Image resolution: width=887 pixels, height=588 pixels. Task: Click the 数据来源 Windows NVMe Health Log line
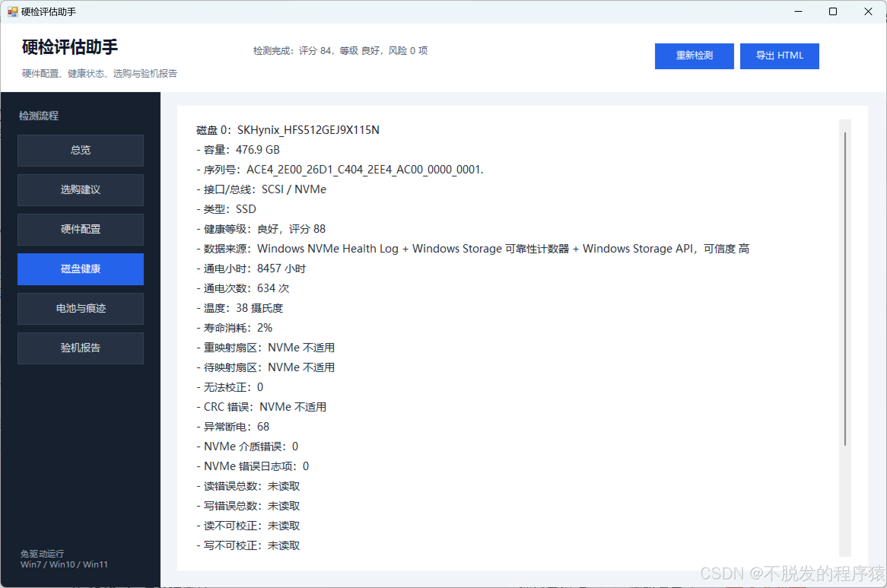[x=473, y=249]
